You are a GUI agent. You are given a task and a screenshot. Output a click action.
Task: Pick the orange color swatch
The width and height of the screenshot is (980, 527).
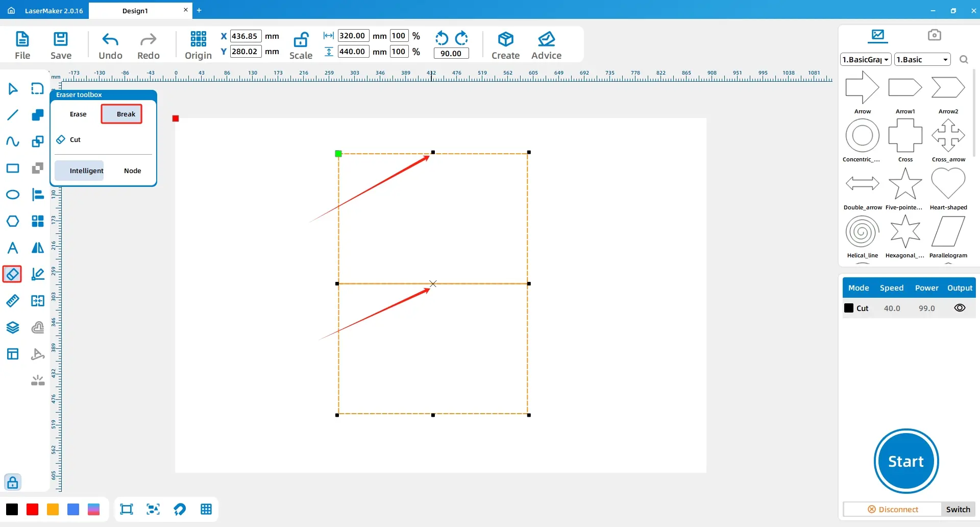click(53, 509)
